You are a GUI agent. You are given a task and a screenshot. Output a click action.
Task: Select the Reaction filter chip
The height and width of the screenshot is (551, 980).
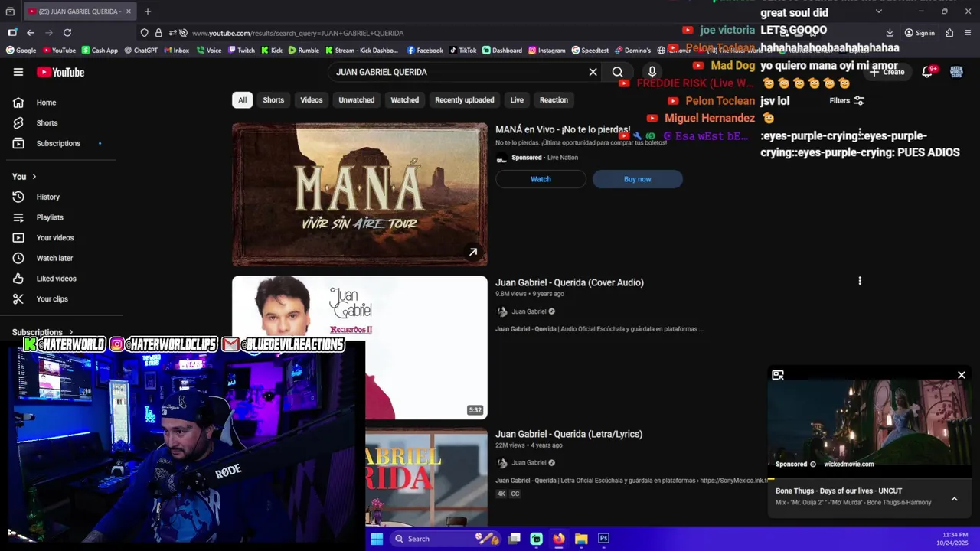554,100
